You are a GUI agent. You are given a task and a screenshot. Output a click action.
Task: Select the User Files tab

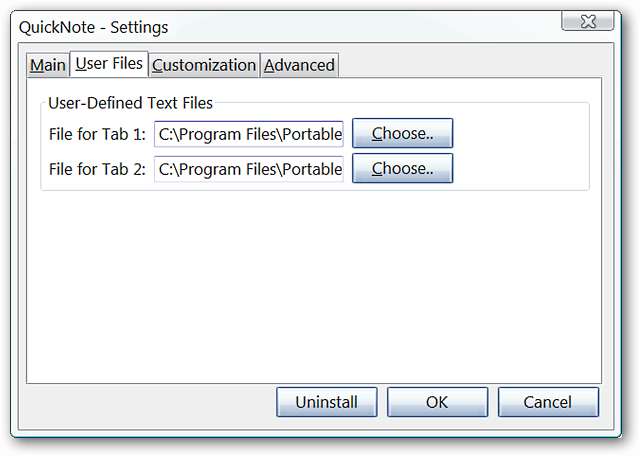coord(109,64)
